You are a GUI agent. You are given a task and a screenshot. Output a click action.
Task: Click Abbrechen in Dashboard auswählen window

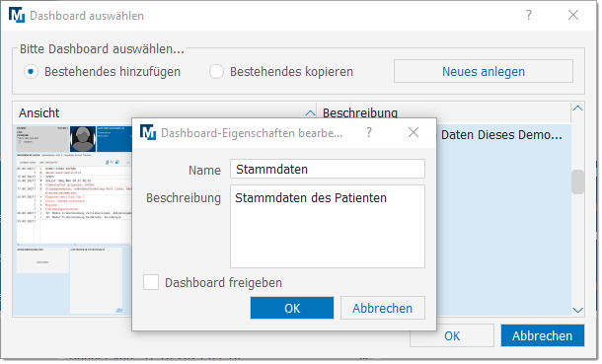(x=542, y=335)
